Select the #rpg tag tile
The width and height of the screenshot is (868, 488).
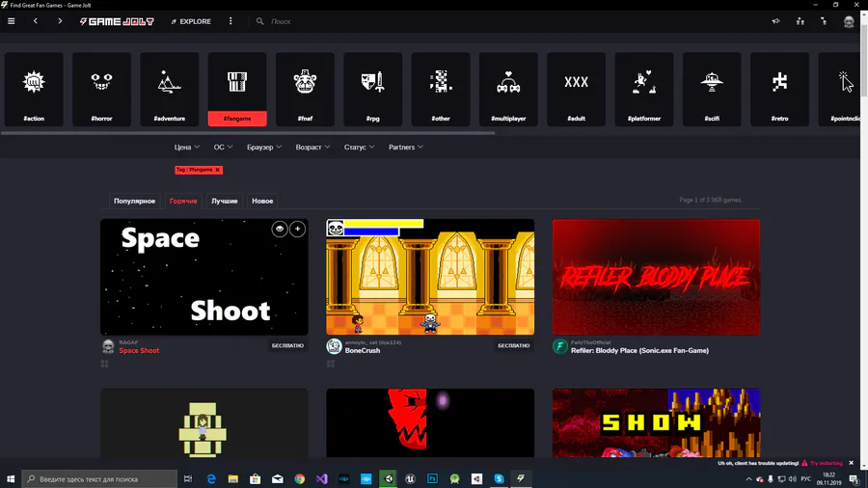tap(373, 89)
